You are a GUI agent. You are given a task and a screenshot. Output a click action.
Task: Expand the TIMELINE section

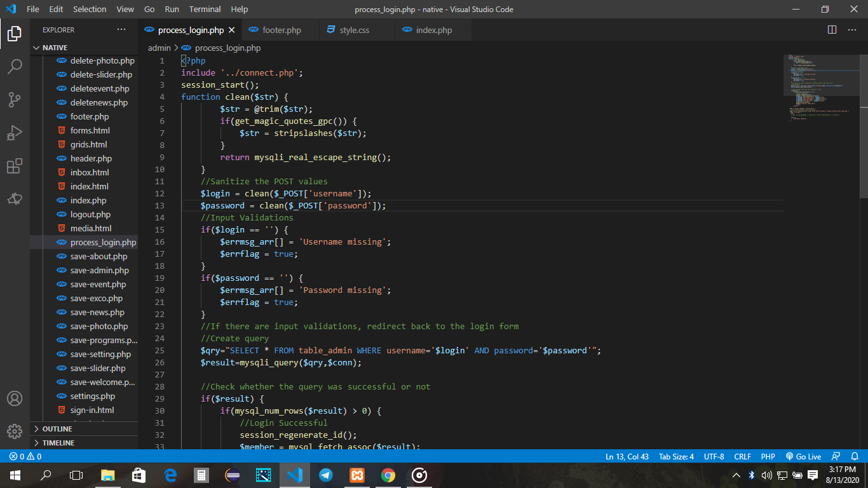58,443
